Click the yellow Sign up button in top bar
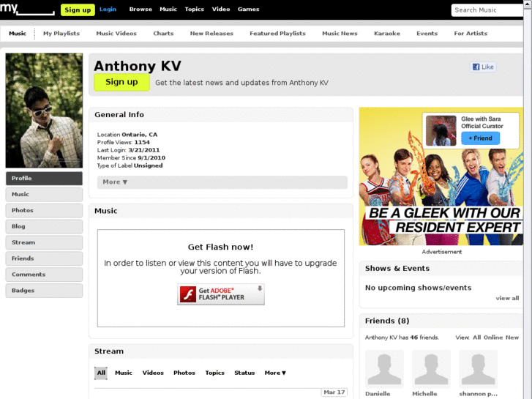The image size is (532, 399). (78, 10)
